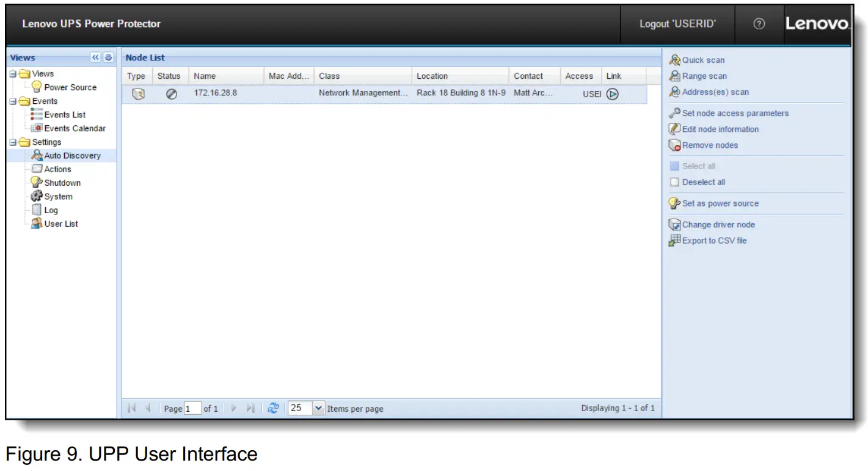Go to the previous page of nodes
The width and height of the screenshot is (868, 471).
pyautogui.click(x=147, y=408)
